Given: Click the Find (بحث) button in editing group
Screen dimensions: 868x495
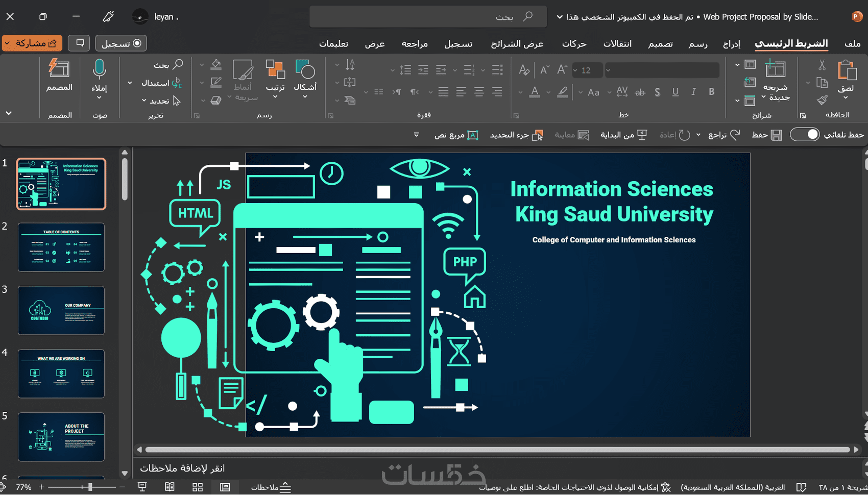Looking at the screenshot, I should point(168,65).
